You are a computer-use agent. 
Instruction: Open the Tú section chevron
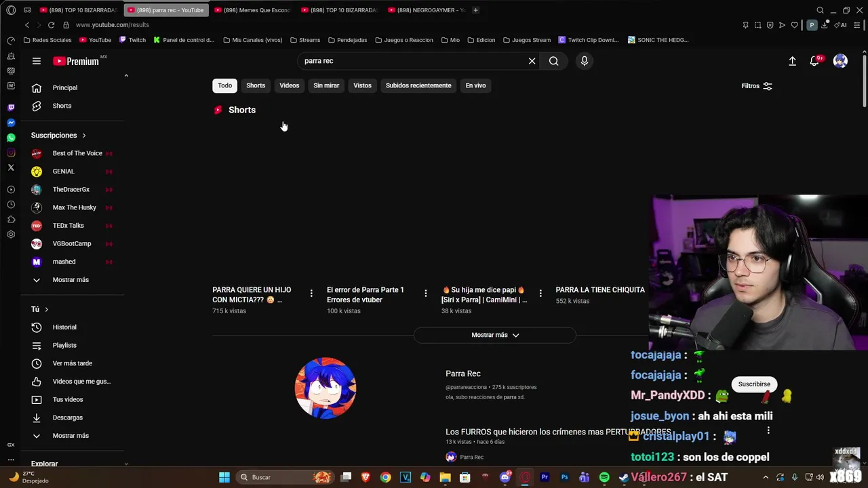tap(46, 309)
